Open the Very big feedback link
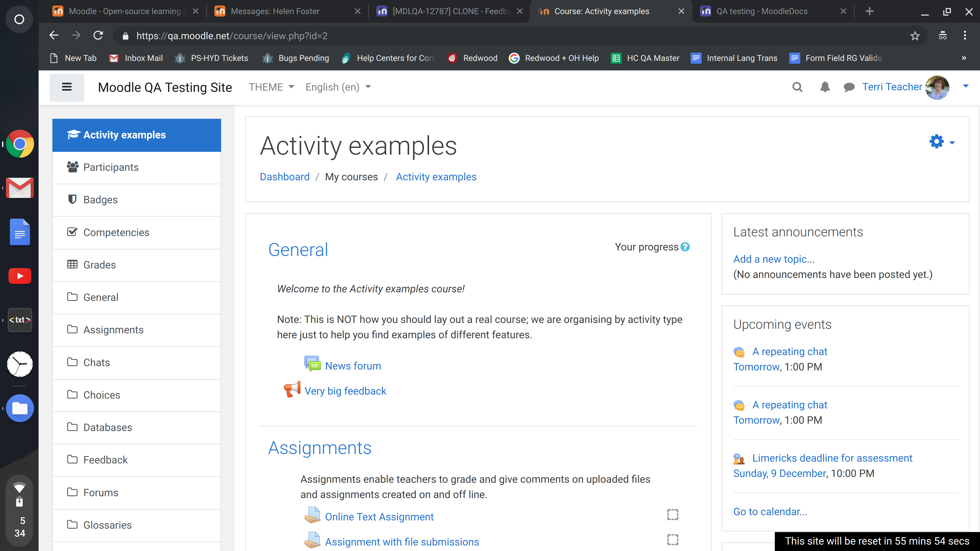 coord(345,391)
